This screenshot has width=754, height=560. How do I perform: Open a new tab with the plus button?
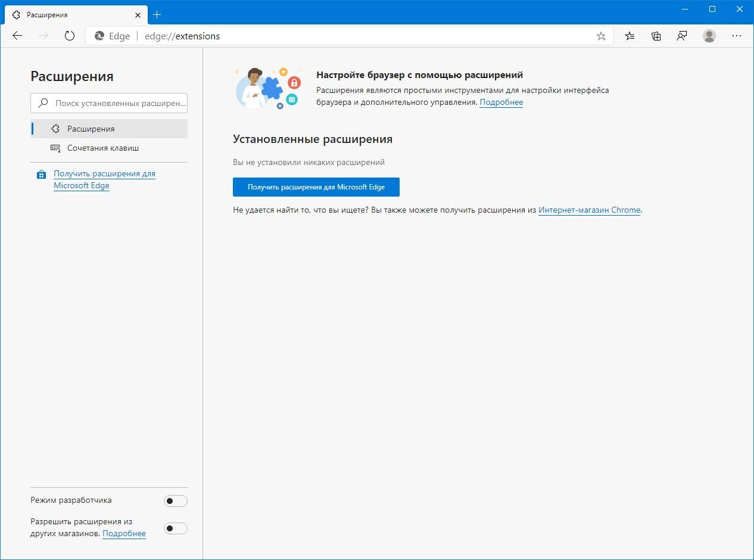tap(157, 14)
